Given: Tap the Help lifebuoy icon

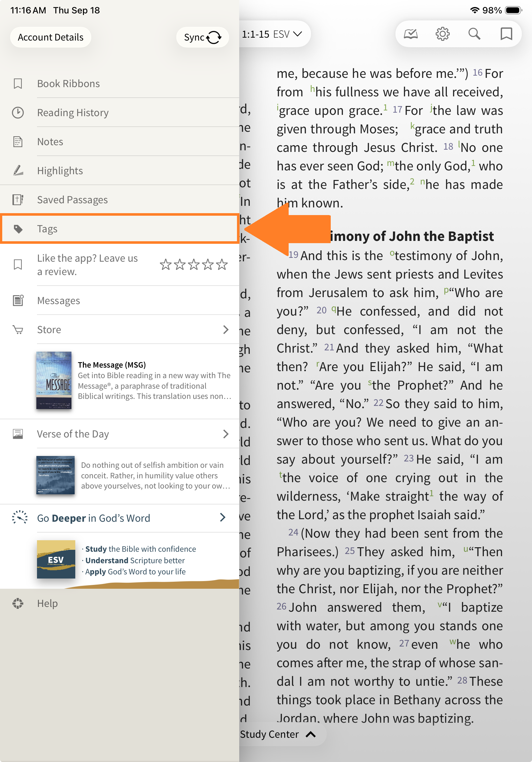Looking at the screenshot, I should coord(18,603).
